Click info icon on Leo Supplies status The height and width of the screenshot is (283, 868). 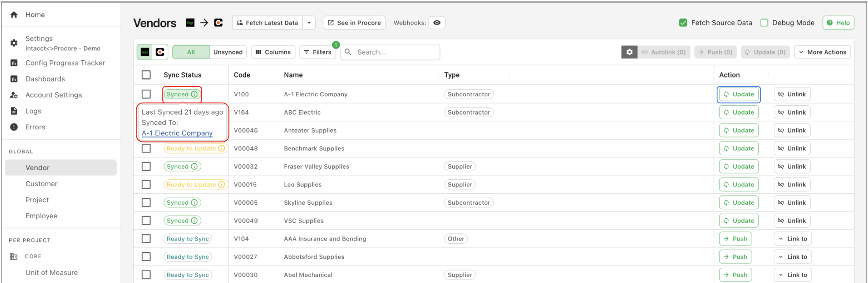(x=221, y=184)
